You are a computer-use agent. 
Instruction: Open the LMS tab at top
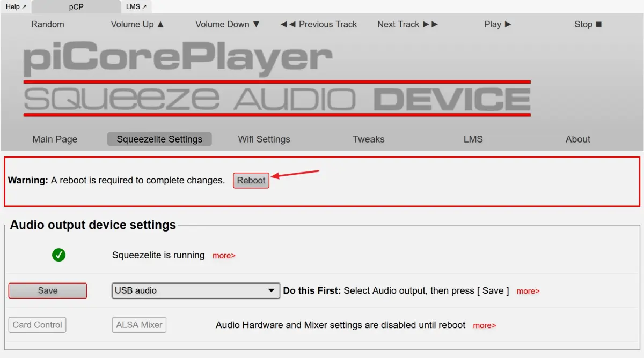[136, 7]
